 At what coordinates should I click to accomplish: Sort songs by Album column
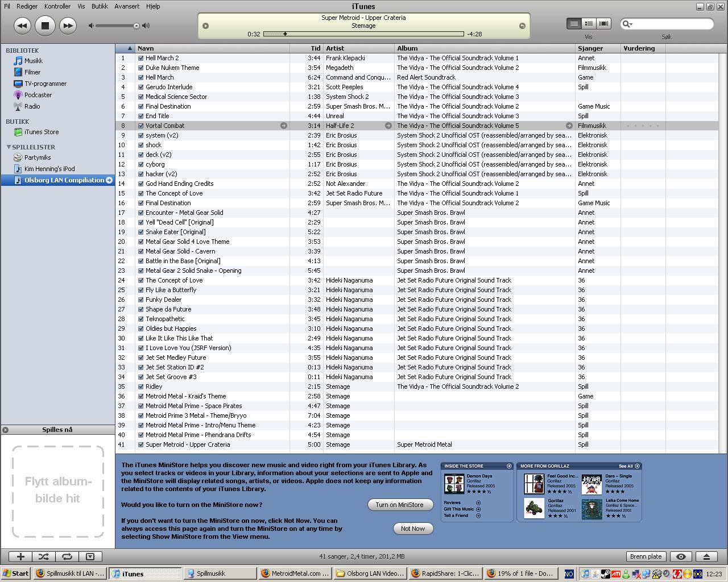tap(485, 48)
